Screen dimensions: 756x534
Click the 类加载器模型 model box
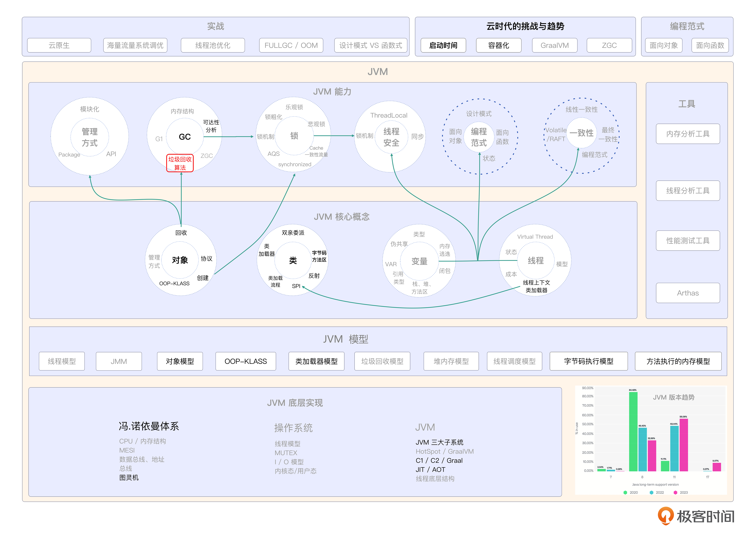point(316,361)
